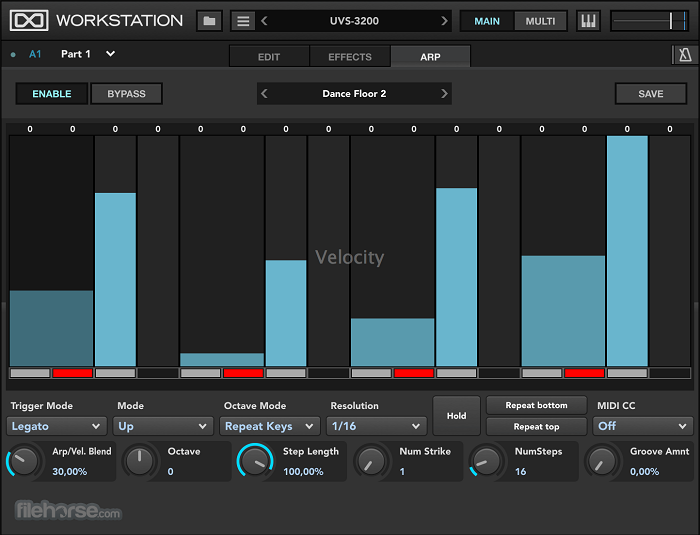Click the master volume slider
This screenshot has height=535, width=700.
pos(651,21)
